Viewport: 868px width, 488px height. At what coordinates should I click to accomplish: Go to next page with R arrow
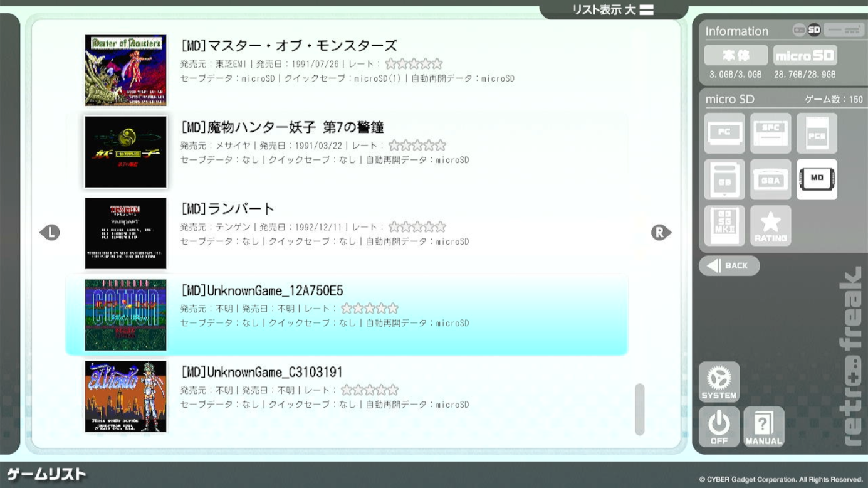point(661,233)
